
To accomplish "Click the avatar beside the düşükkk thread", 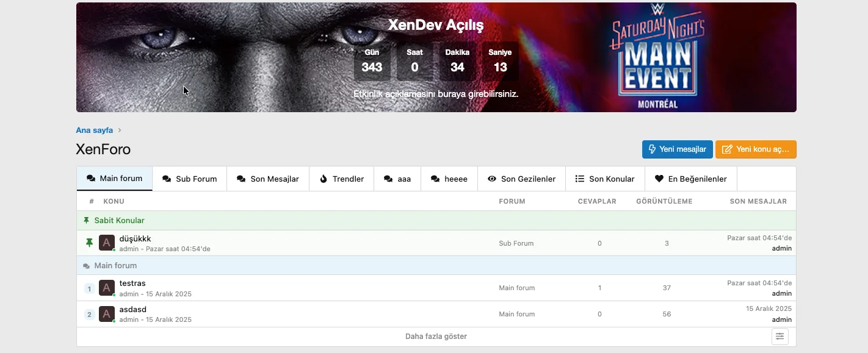I will 107,243.
